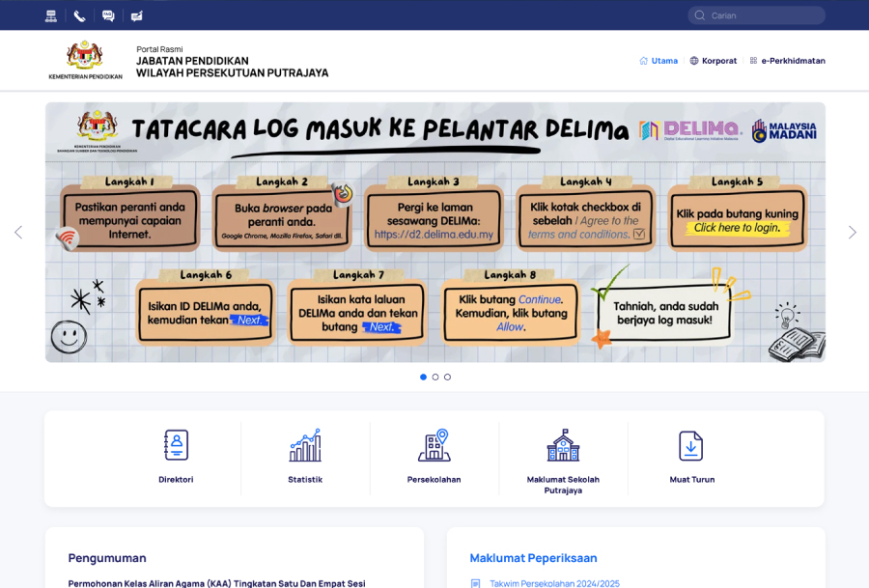Open the Persekolahan building icon
This screenshot has width=869, height=588.
coord(434,446)
